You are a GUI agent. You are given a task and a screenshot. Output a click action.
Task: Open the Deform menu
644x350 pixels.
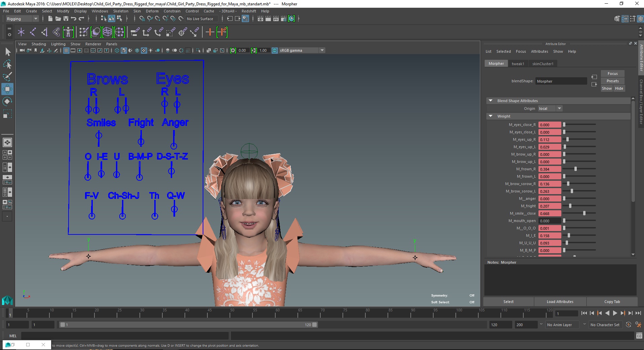point(152,11)
